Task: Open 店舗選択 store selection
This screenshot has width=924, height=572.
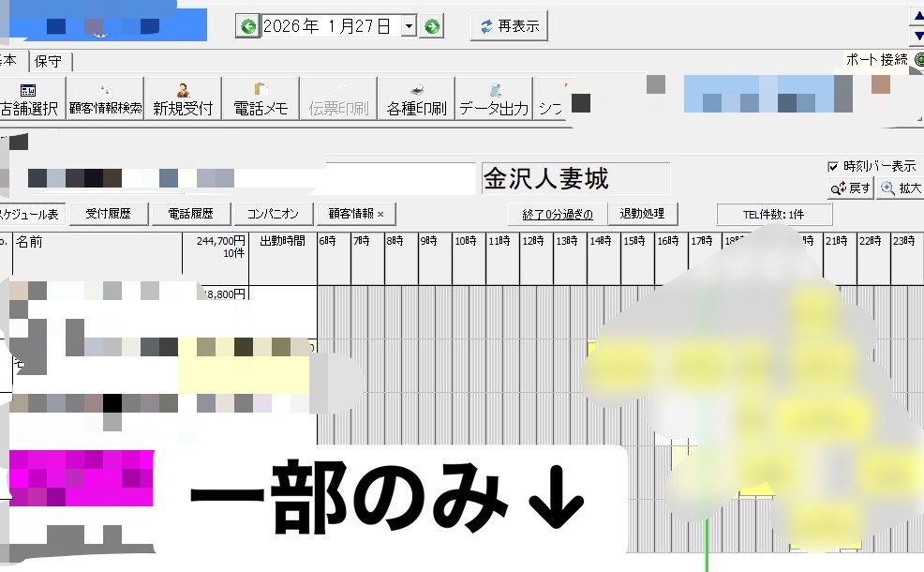Action: coord(30,98)
